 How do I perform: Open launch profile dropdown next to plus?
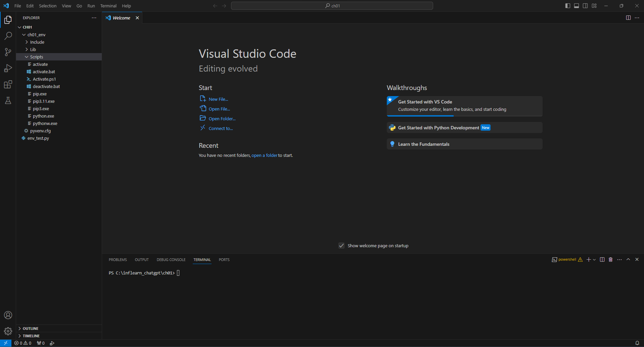point(594,260)
